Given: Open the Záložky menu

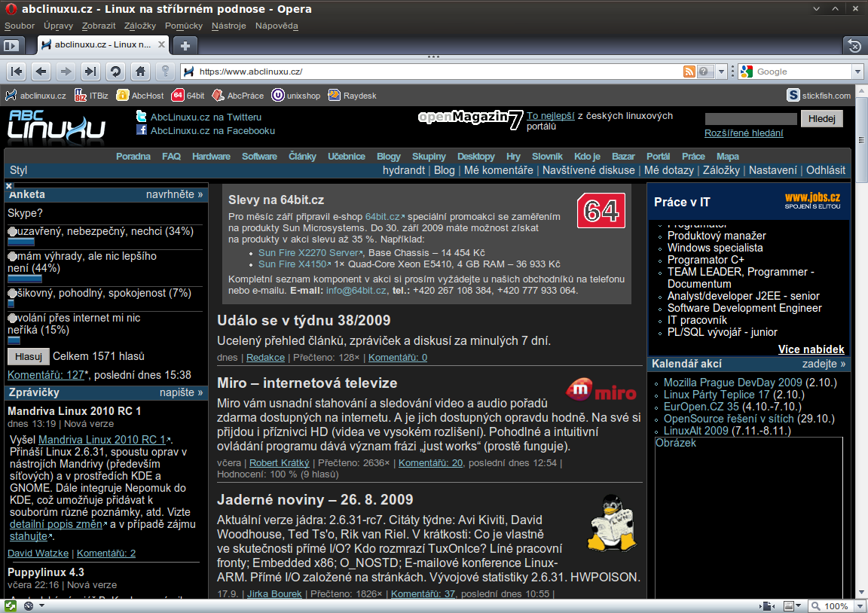Looking at the screenshot, I should [x=140, y=26].
